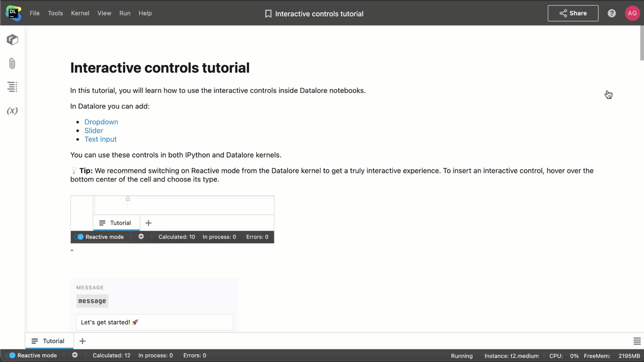Open the AG user avatar menu

632,13
